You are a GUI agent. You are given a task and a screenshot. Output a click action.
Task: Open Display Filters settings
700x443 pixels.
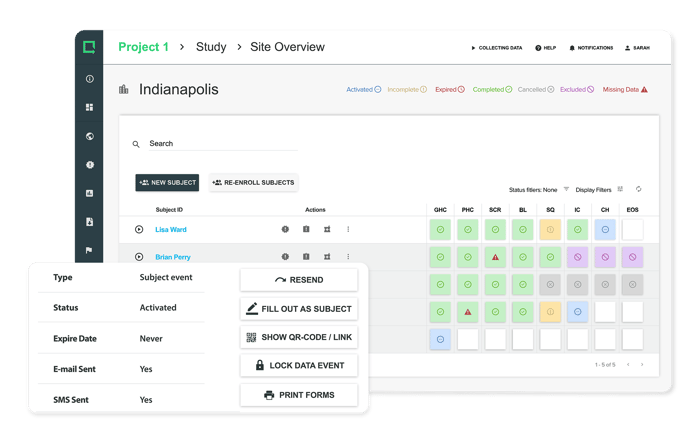620,189
